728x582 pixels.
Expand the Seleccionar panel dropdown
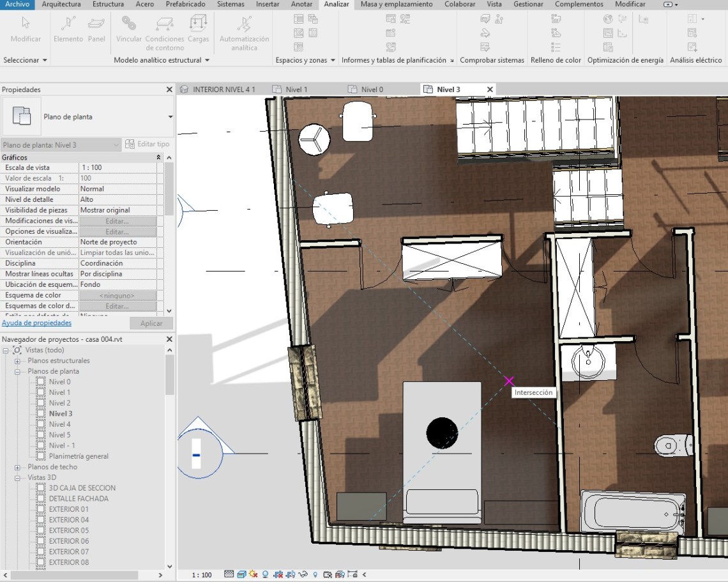pos(45,60)
